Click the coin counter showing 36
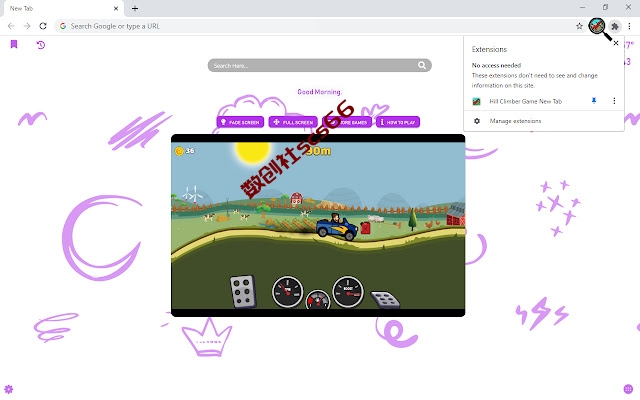Viewport: 640px width, 400px height. click(184, 151)
